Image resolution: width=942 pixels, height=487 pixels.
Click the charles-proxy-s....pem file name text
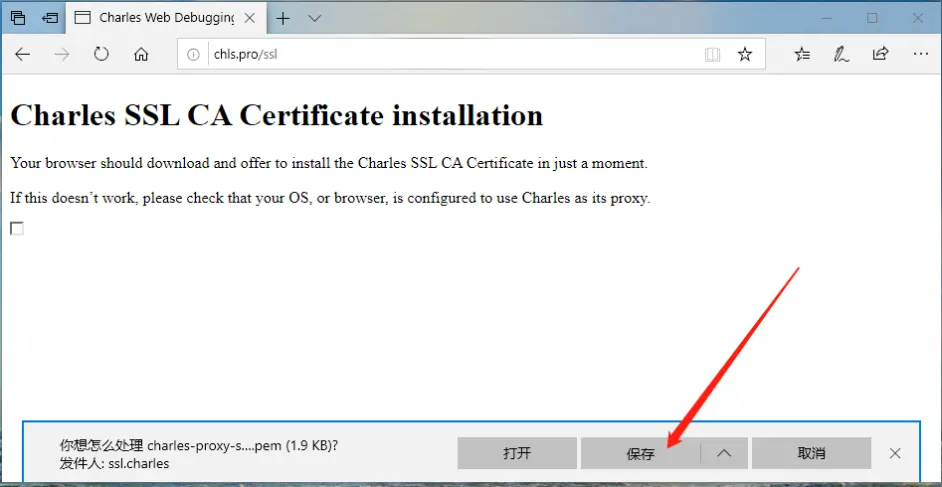pos(214,446)
